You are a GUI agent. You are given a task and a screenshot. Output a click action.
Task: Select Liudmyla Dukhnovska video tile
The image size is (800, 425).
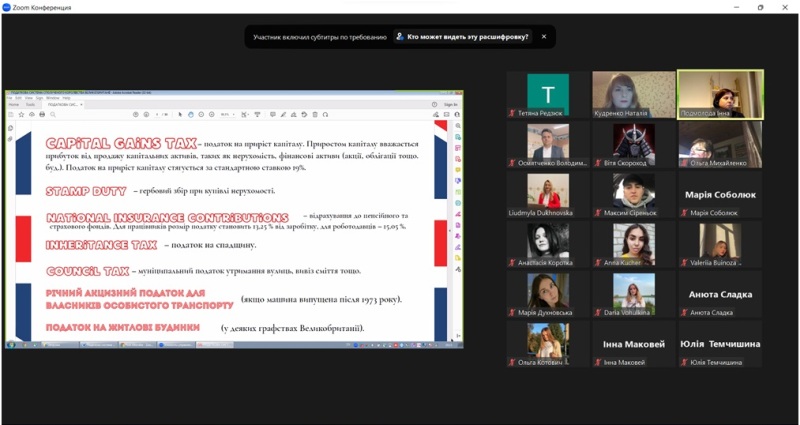tap(548, 195)
